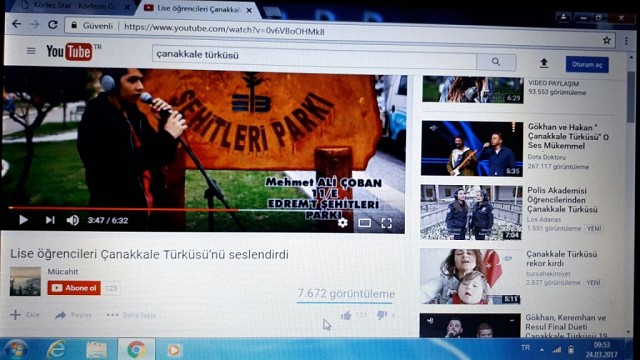640x360 pixels.
Task: Click the Oturum aç button
Action: [x=587, y=64]
